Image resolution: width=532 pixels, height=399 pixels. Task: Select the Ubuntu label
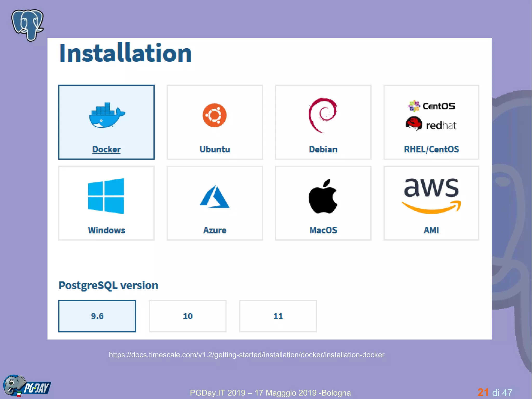pos(215,149)
